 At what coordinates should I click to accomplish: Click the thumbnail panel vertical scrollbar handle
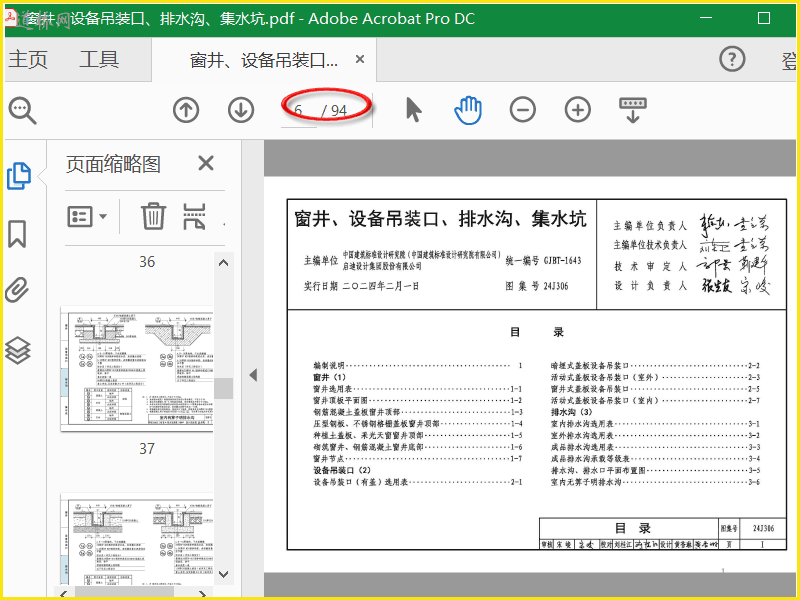point(223,388)
